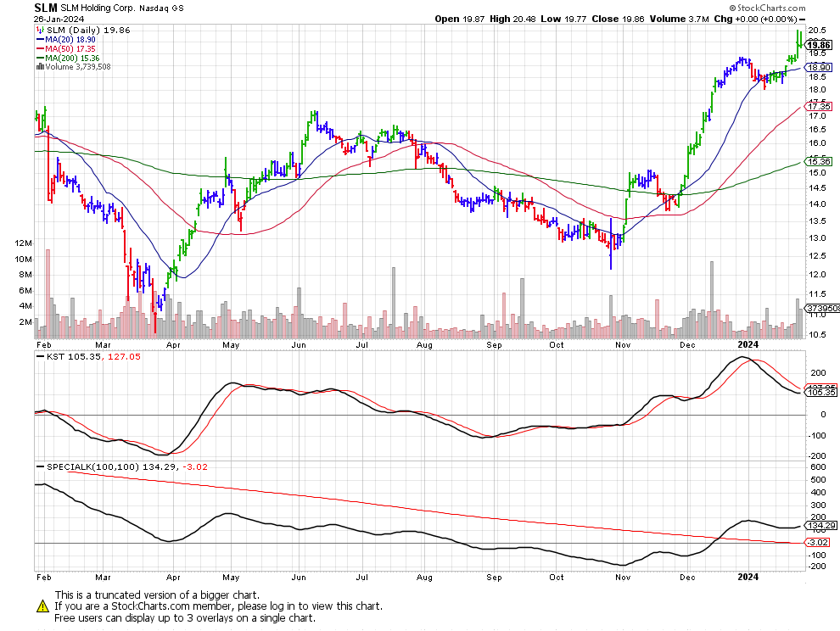Click the 8M volume axis label

click(25, 275)
